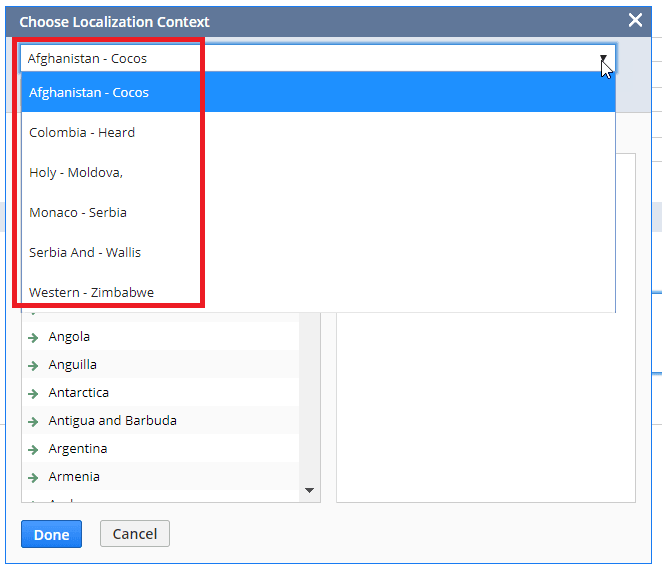Screen dimensions: 662x567
Task: Add Anguilla using its green arrow
Action: pyautogui.click(x=33, y=366)
